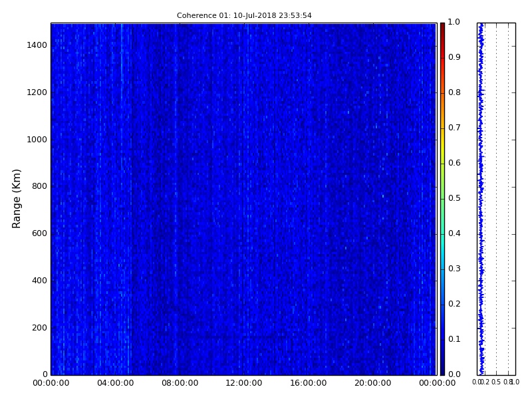
Task: Click the 20:00:00 time axis label
Action: (x=373, y=383)
